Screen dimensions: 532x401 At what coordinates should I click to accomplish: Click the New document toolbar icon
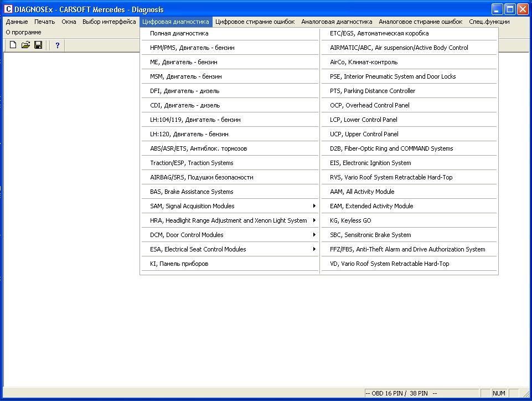coord(13,45)
